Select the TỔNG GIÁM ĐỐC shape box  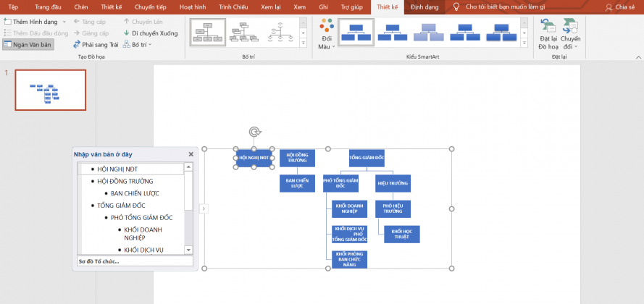coord(367,157)
